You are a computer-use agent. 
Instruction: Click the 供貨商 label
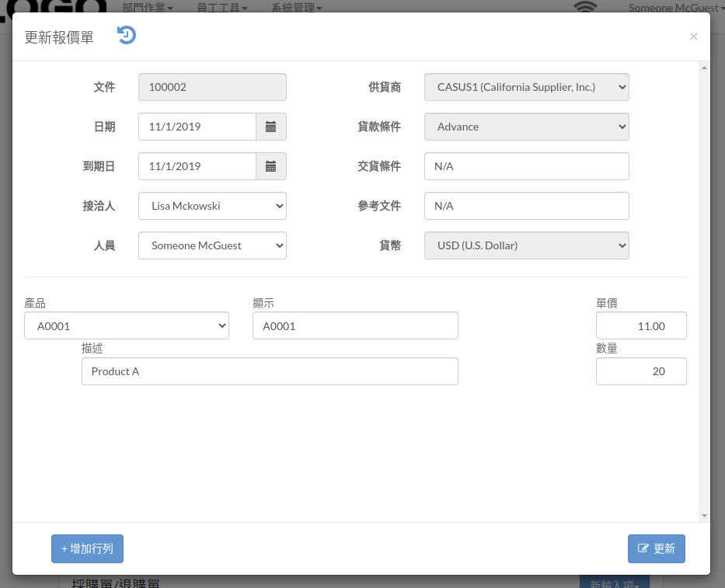385,87
